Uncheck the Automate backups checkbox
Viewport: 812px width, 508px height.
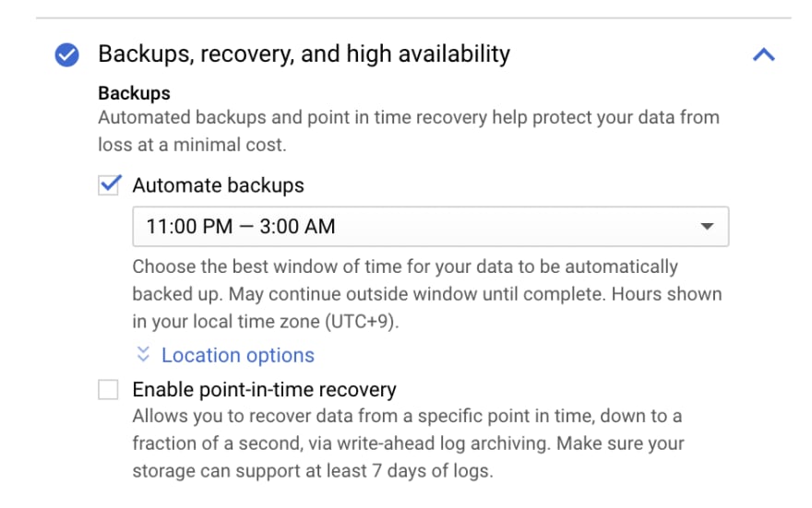coord(109,184)
